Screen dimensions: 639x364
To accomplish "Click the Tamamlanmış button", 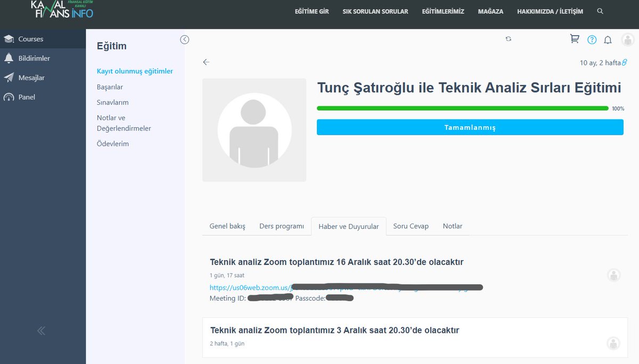I will pos(470,127).
